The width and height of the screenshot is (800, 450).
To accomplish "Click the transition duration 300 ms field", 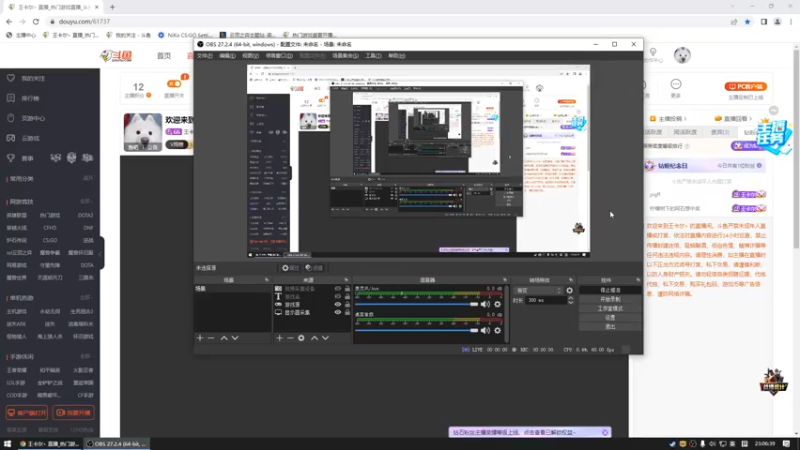I will pos(546,301).
